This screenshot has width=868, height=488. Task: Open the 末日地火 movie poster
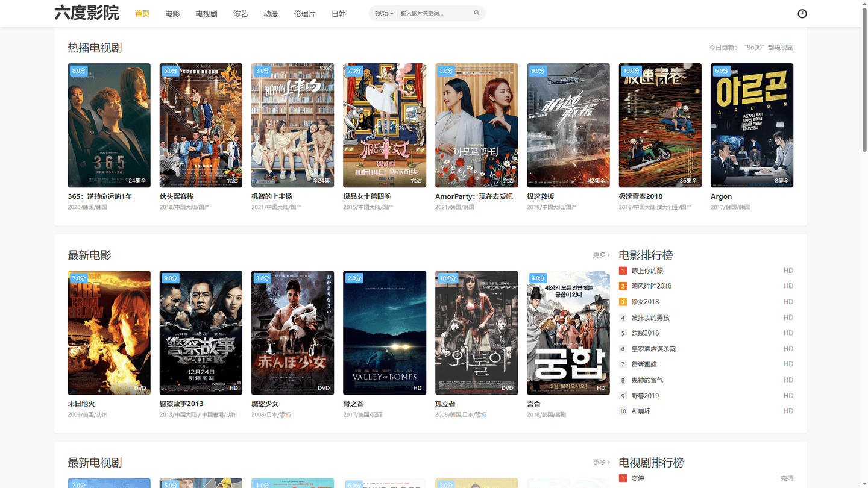[x=109, y=333]
